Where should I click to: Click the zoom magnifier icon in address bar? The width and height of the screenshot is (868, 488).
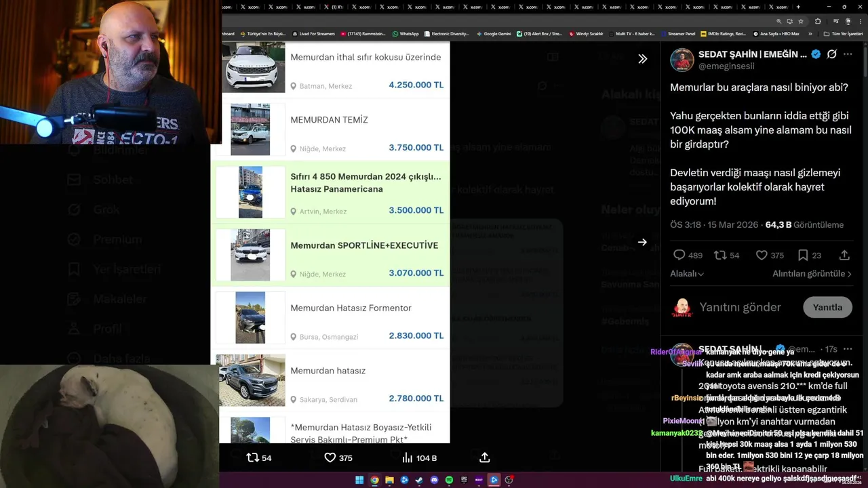click(x=779, y=21)
